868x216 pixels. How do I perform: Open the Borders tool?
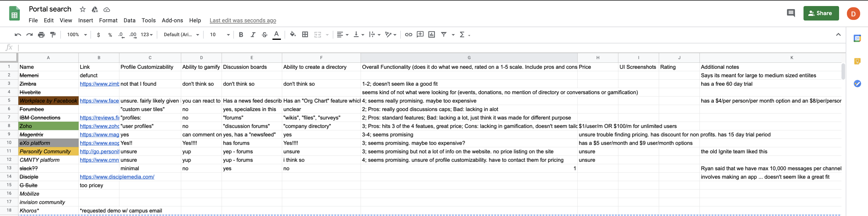pos(305,34)
